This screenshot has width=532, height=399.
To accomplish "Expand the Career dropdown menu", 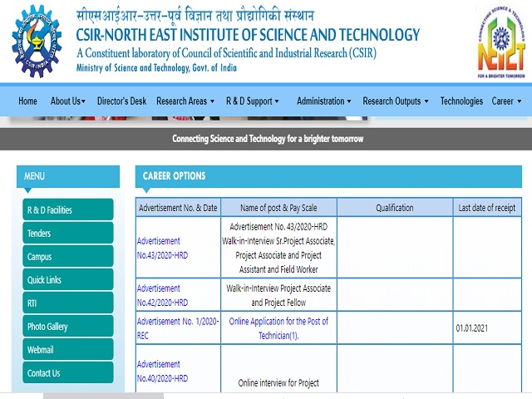I will 506,101.
